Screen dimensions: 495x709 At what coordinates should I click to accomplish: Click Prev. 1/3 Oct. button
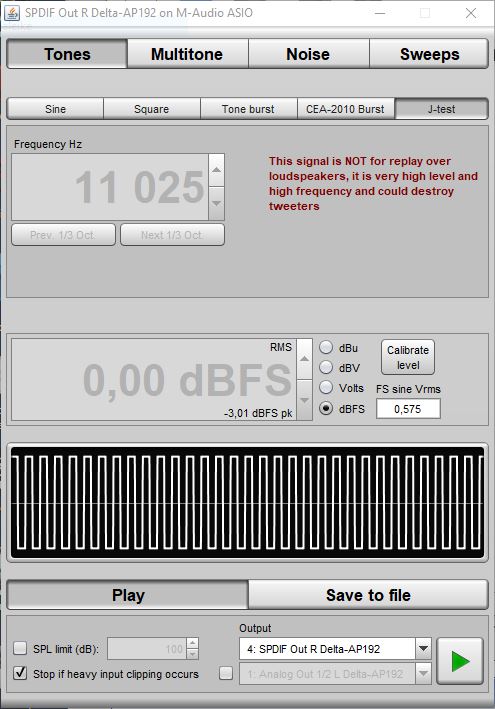coord(63,235)
